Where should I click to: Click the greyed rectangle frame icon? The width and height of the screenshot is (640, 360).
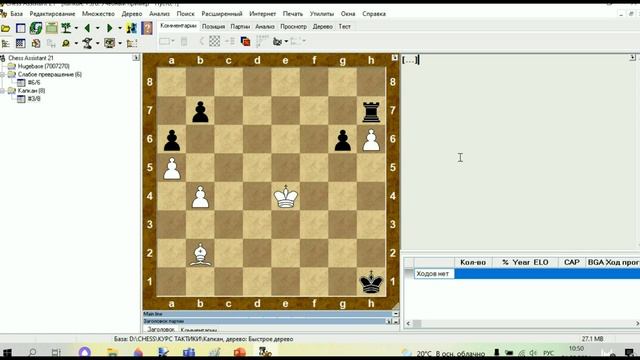click(x=164, y=41)
